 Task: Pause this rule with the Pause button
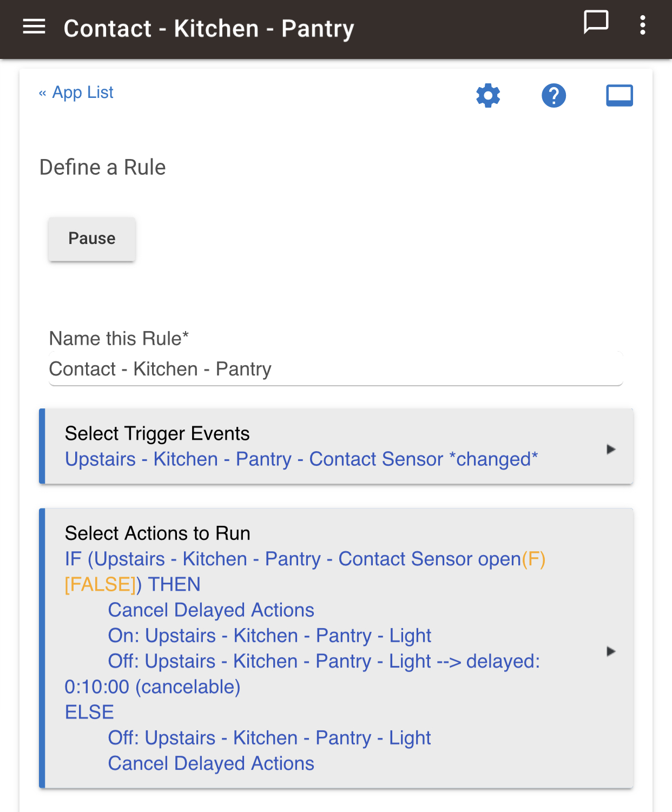[92, 239]
